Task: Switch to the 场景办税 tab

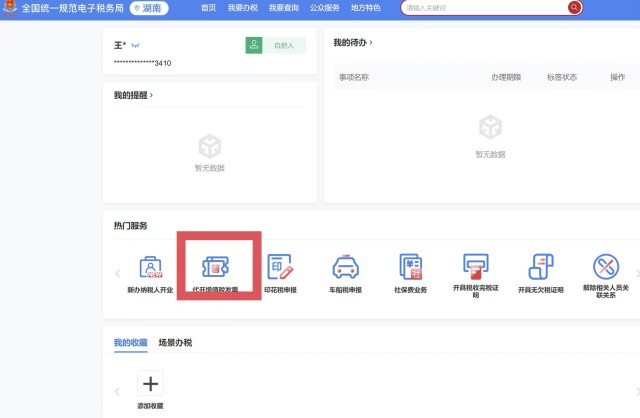Action: point(175,342)
